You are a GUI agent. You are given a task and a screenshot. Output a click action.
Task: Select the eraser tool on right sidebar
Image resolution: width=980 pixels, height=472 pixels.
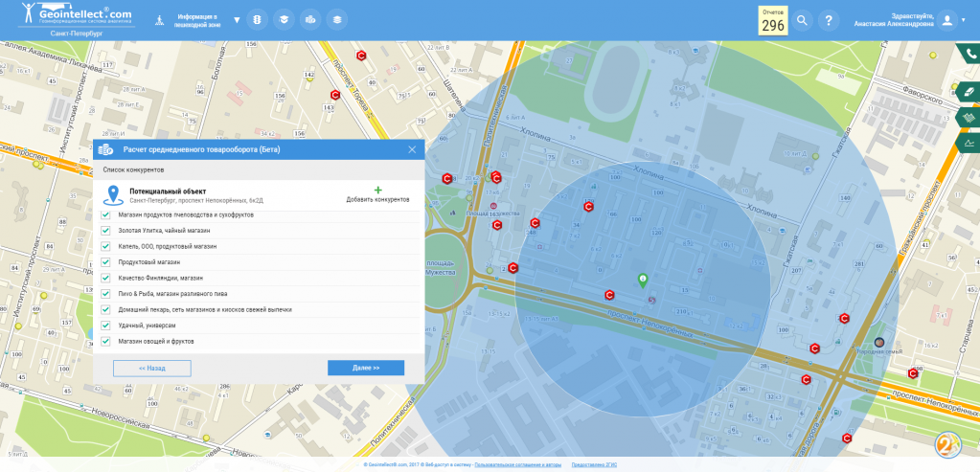pyautogui.click(x=969, y=91)
